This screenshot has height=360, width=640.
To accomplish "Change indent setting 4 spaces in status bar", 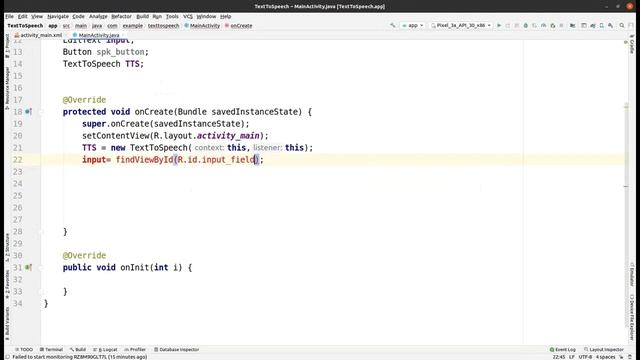I will [x=605, y=357].
